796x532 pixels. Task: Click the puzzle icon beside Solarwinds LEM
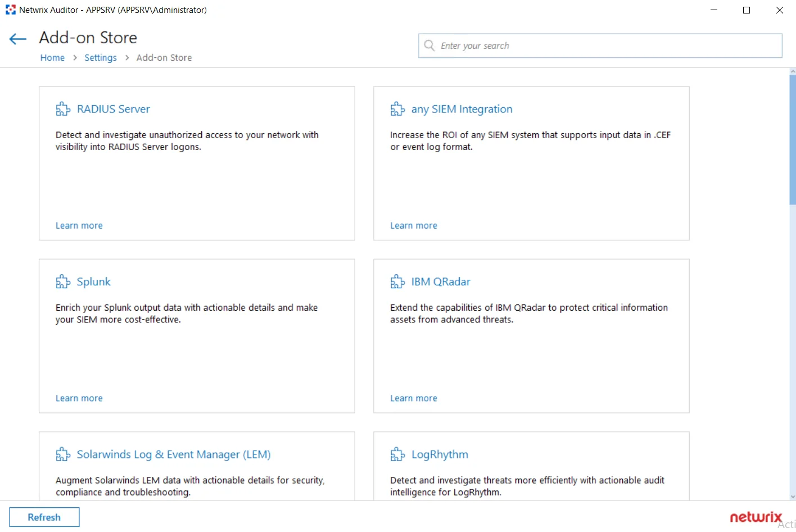point(63,454)
